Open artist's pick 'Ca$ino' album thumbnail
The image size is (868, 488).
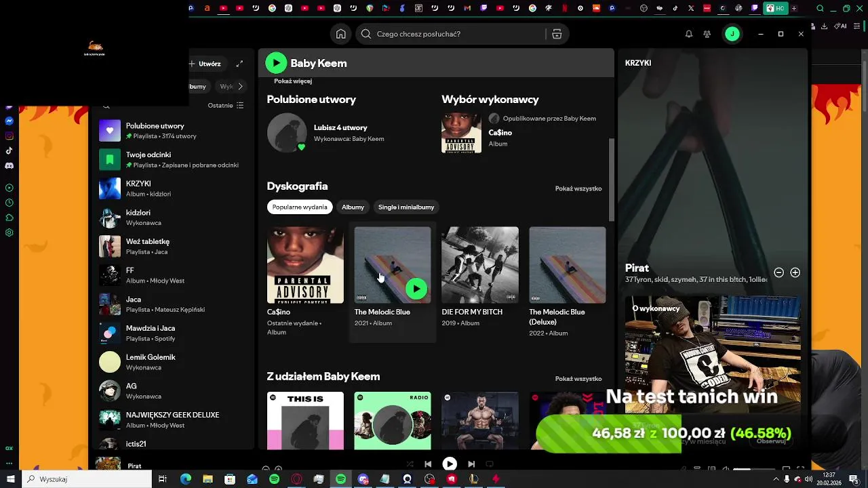(x=461, y=133)
